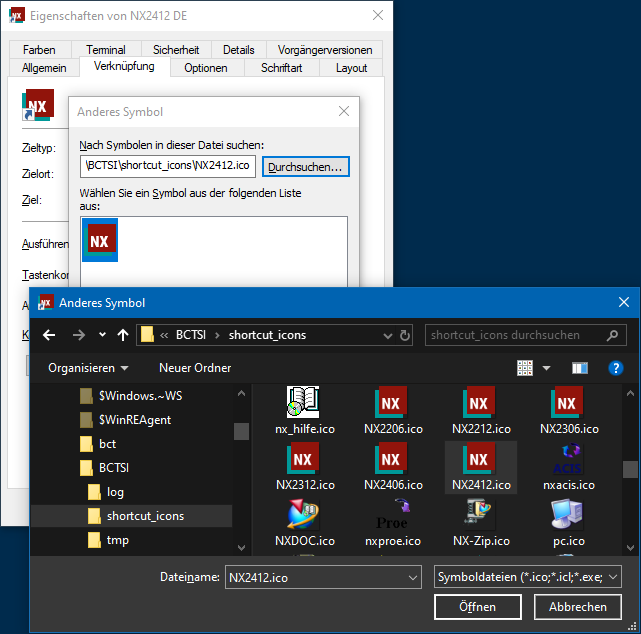
Task: Click the Abbrechen button
Action: tap(578, 607)
